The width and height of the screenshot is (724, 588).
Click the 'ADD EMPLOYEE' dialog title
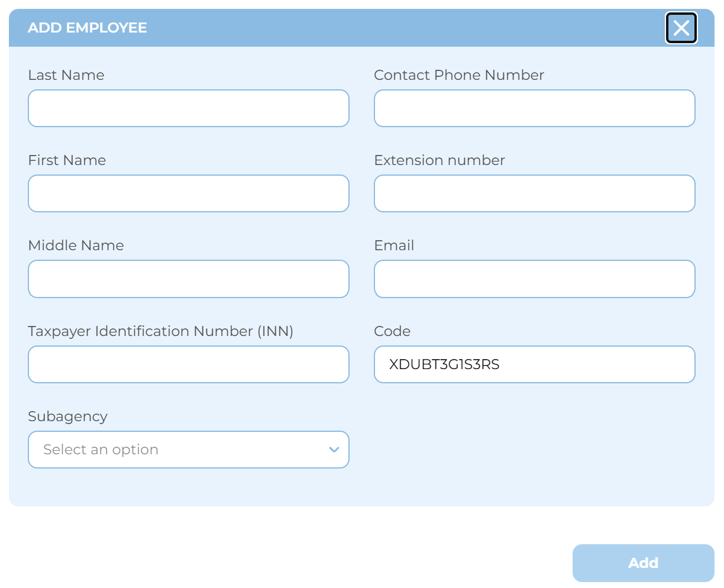pyautogui.click(x=88, y=28)
